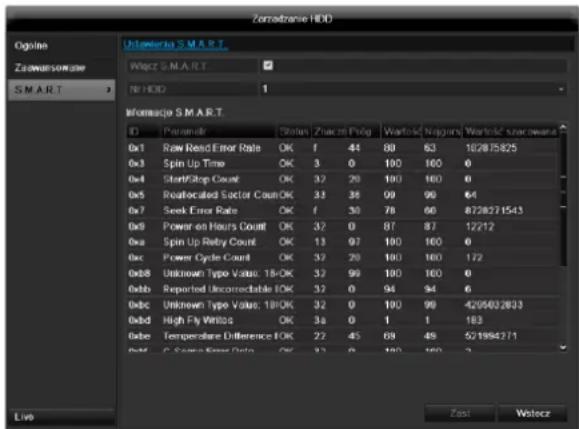Select the Spin Up Retry Count row

(x=343, y=242)
